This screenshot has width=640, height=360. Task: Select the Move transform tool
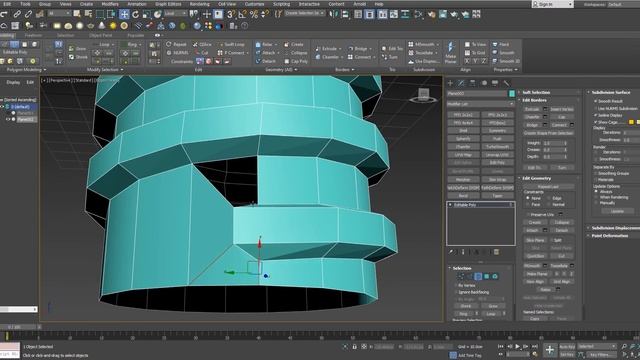tap(124, 14)
